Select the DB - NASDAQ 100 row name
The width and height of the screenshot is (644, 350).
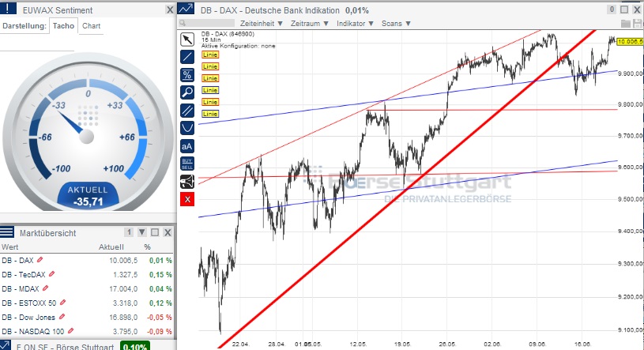click(x=33, y=331)
